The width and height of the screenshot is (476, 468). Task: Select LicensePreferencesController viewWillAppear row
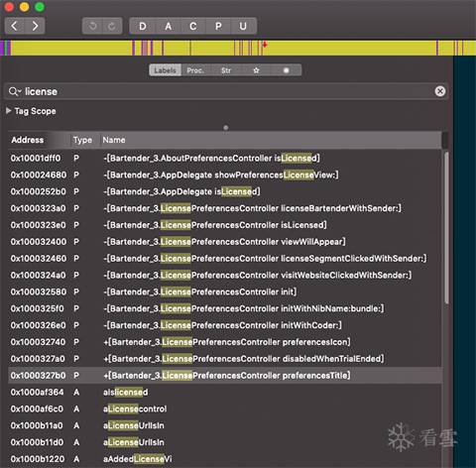point(225,242)
